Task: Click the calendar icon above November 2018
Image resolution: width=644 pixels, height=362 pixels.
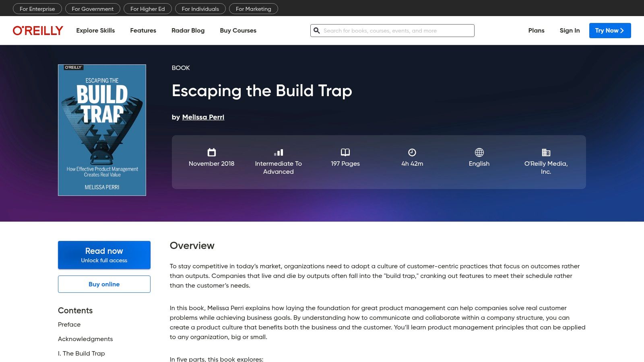Action: [211, 152]
